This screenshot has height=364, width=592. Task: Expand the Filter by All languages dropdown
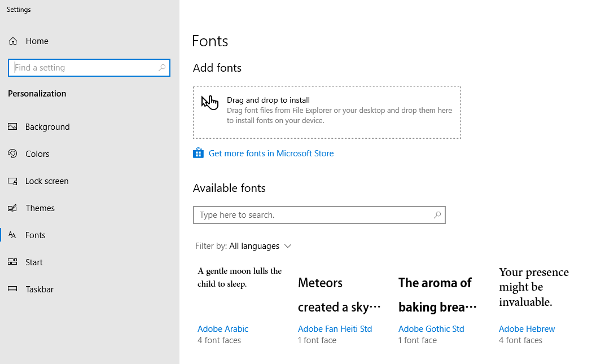pos(244,246)
